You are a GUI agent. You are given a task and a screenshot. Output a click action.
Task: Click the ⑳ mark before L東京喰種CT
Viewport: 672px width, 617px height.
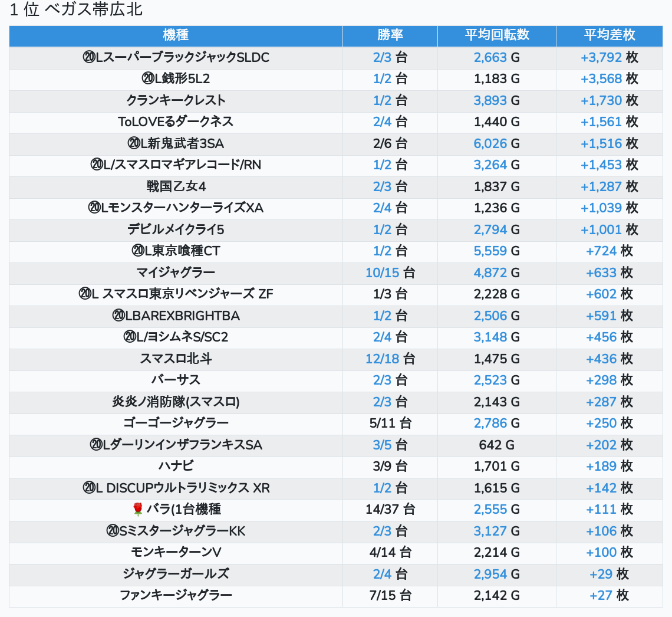coord(138,251)
